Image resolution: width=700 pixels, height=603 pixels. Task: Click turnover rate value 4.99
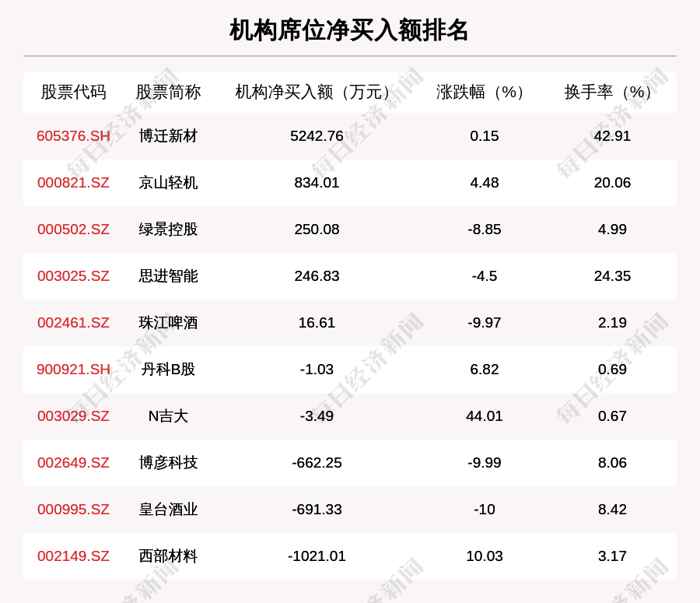click(x=613, y=229)
